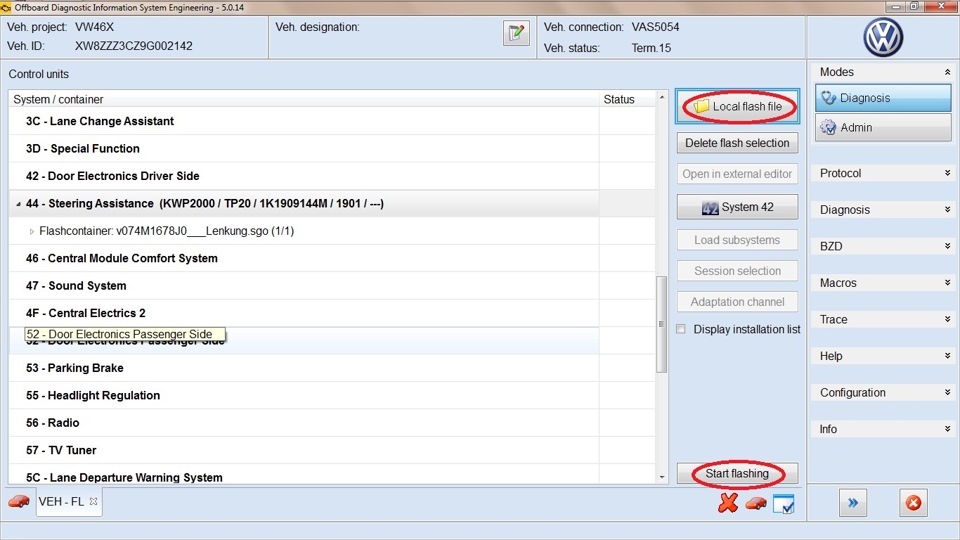Click Start flashing button
Screen dimensions: 960x540
(x=737, y=473)
